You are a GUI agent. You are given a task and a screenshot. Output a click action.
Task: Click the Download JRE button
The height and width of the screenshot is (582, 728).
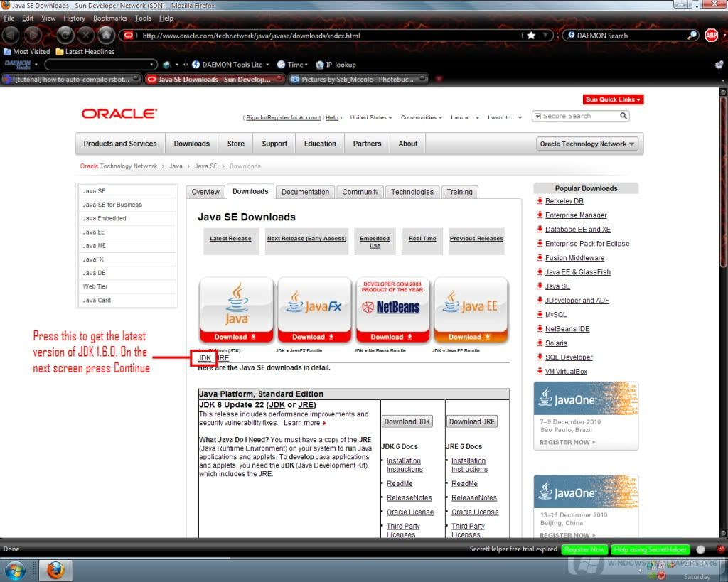pos(472,421)
